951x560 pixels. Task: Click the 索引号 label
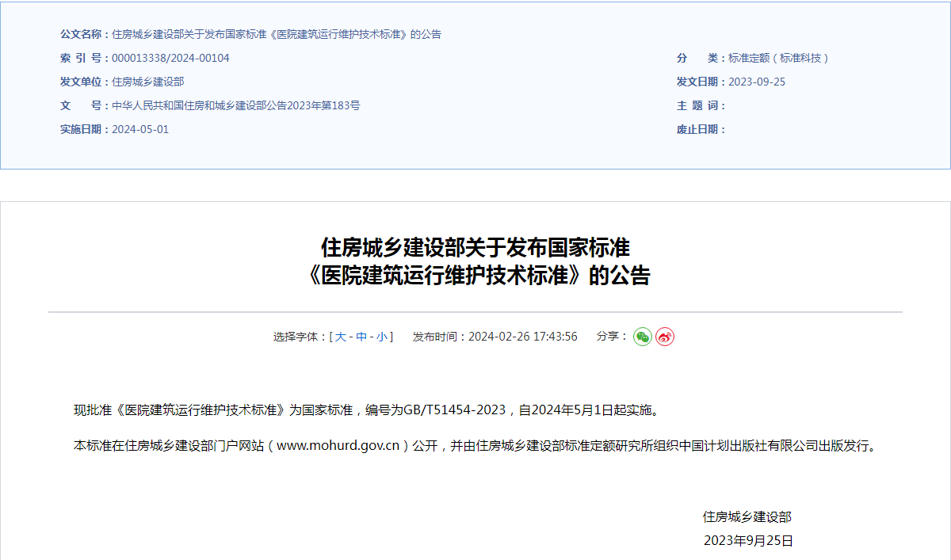pos(85,58)
